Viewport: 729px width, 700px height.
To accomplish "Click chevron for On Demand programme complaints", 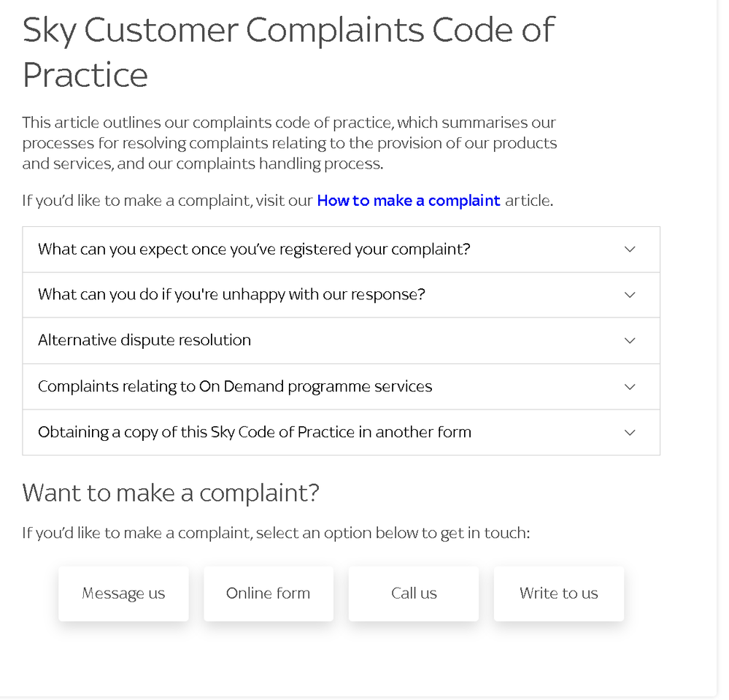I will tap(630, 386).
